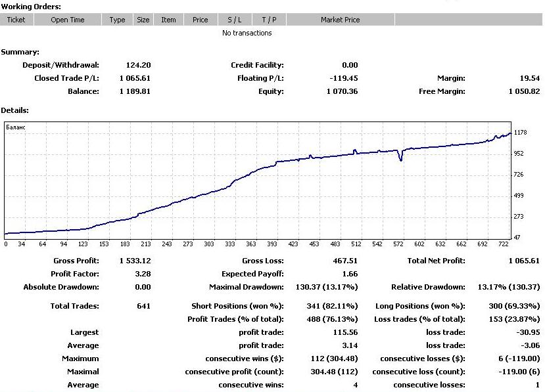The image size is (545, 392).
Task: Click the S / L column header
Action: pyautogui.click(x=235, y=20)
